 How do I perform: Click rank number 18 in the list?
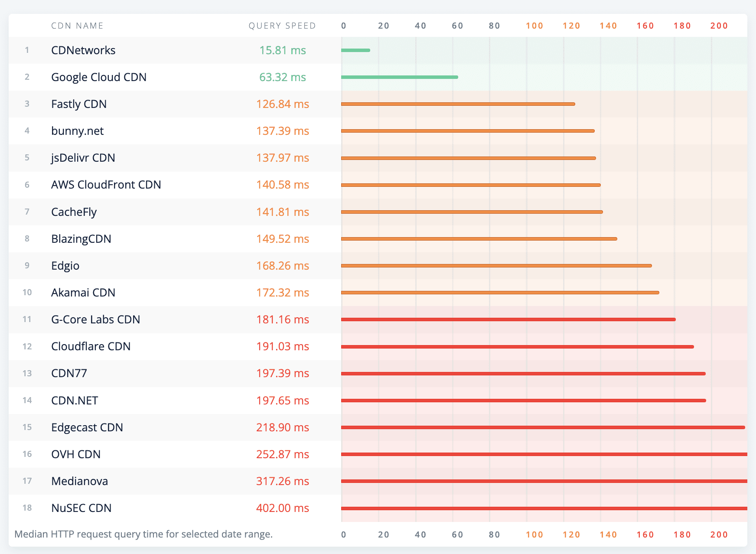click(27, 508)
